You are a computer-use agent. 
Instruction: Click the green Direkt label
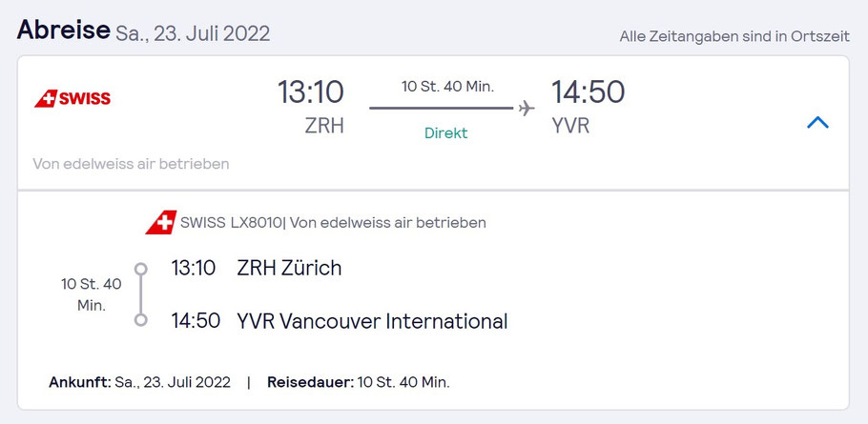coord(446,133)
